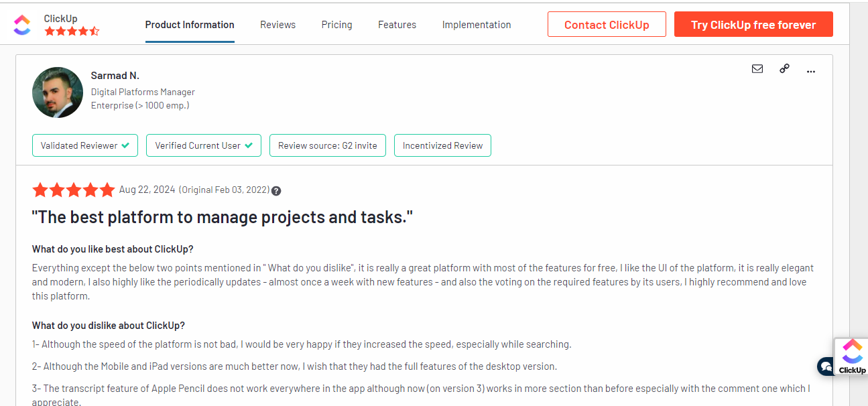
Task: Click reviewer name Sarmad N.
Action: tap(115, 76)
